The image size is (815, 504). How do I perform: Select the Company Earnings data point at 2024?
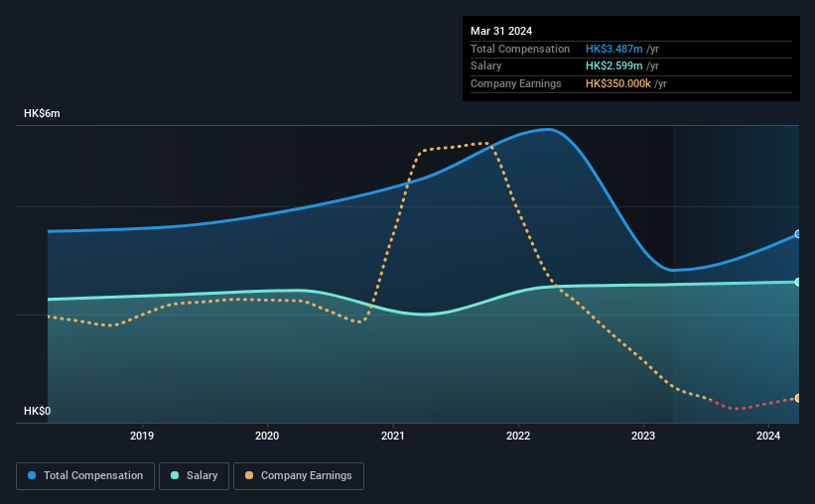(x=798, y=398)
